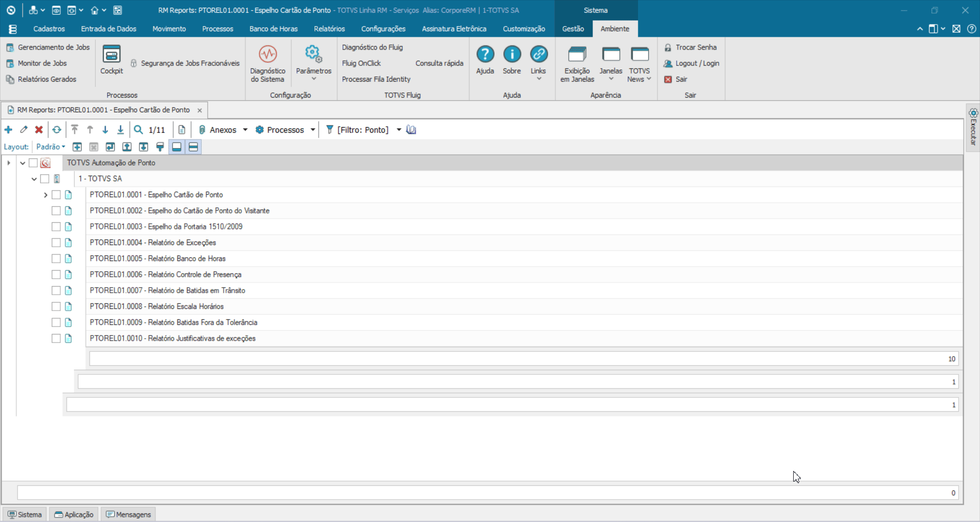This screenshot has height=522, width=980.
Task: Check PTOREL01.0004 Relatório de Exceções
Action: click(x=56, y=243)
